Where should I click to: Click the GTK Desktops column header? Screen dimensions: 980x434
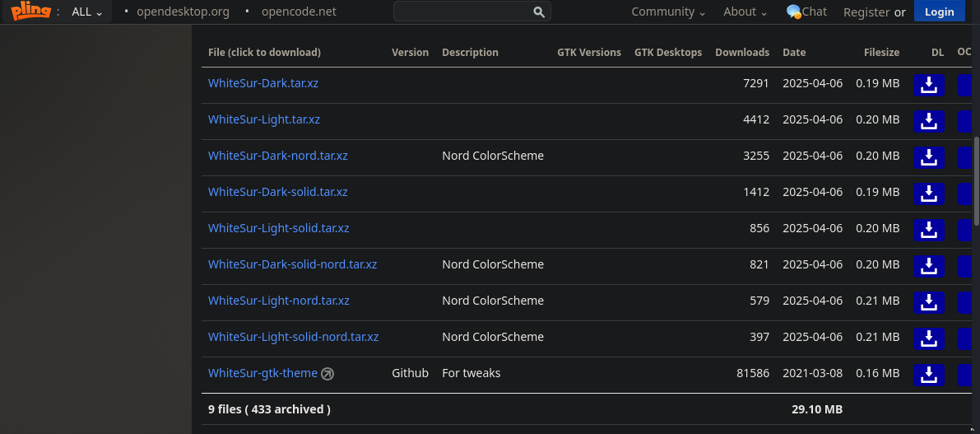[x=668, y=53]
